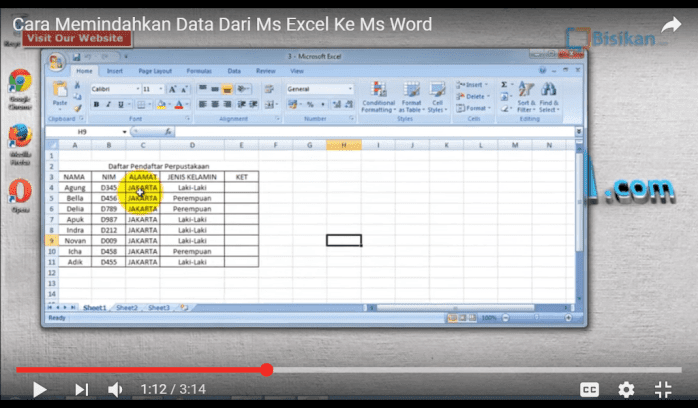Mute the video volume
The width and height of the screenshot is (698, 408).
[x=115, y=389]
